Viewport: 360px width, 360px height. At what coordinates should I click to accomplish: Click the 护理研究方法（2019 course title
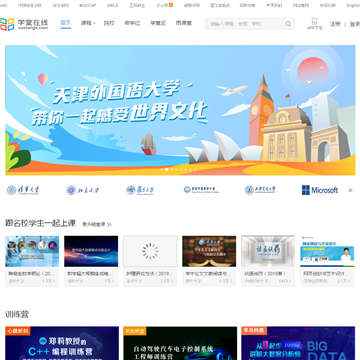point(150,273)
